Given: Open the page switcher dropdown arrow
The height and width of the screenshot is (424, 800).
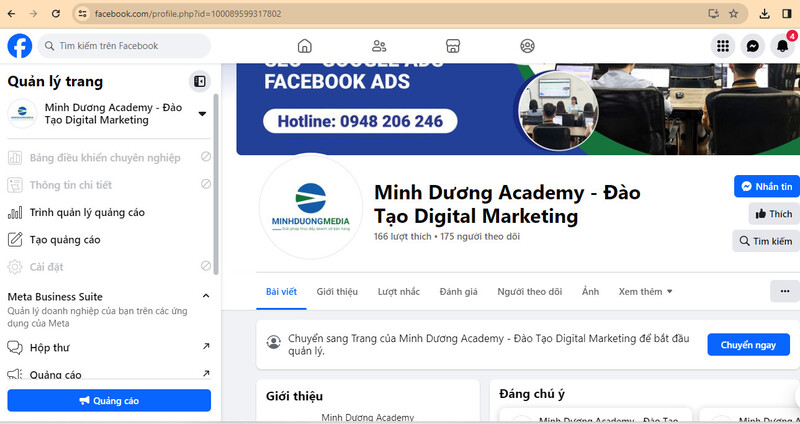Looking at the screenshot, I should pyautogui.click(x=203, y=114).
